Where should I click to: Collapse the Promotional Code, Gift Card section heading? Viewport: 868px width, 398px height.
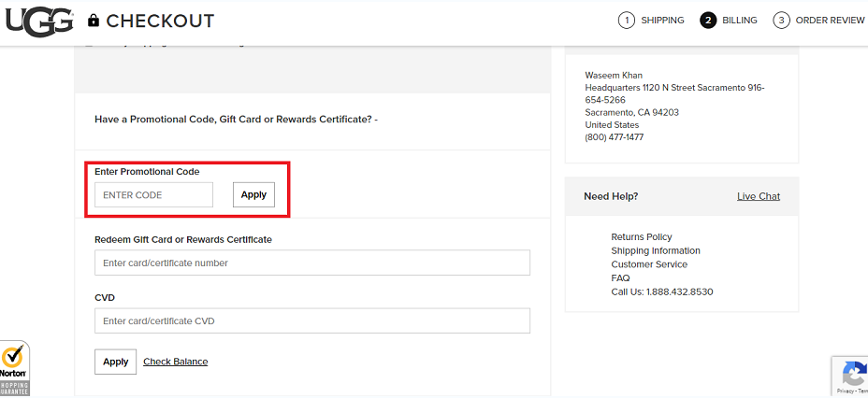(236, 119)
